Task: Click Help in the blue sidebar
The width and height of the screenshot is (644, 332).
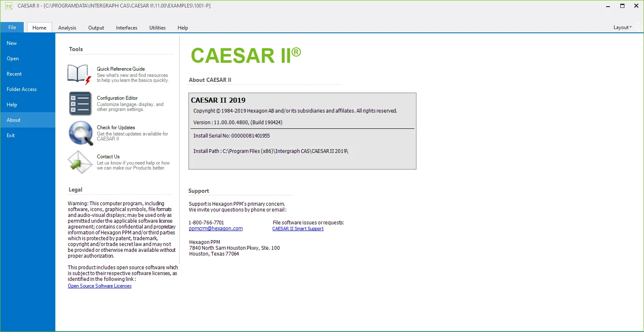Action: click(27, 105)
